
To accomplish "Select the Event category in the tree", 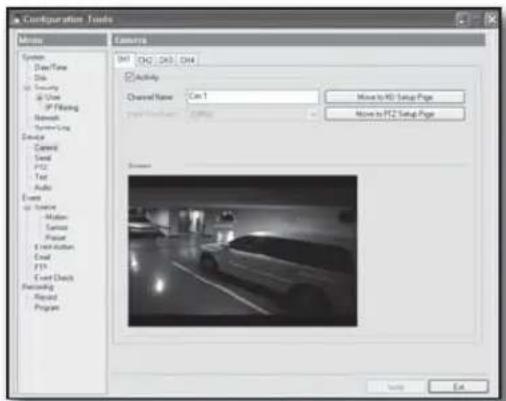I will click(x=31, y=198).
